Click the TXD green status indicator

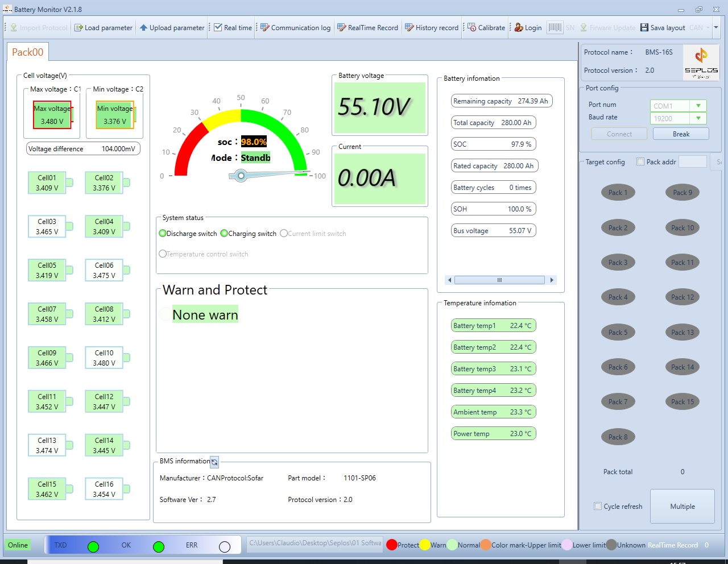(x=93, y=546)
